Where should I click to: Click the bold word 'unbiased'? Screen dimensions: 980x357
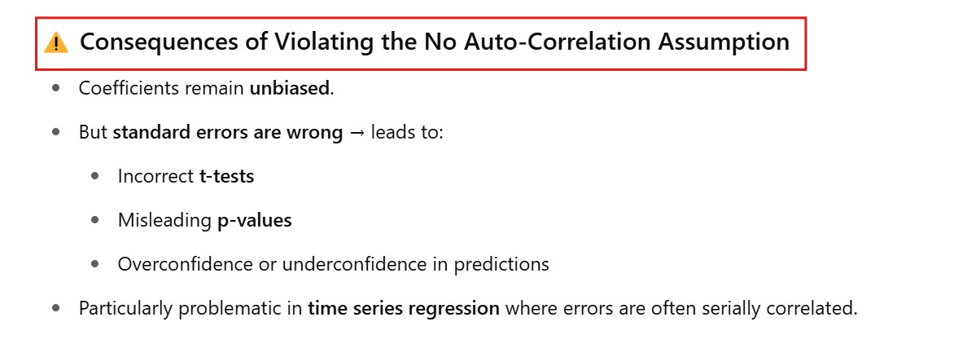[x=290, y=88]
